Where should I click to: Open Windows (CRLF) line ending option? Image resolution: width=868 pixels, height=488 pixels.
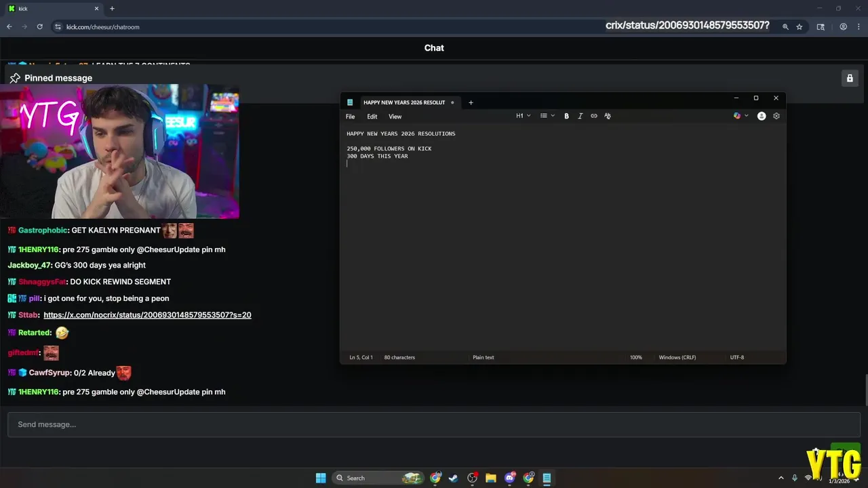click(677, 357)
